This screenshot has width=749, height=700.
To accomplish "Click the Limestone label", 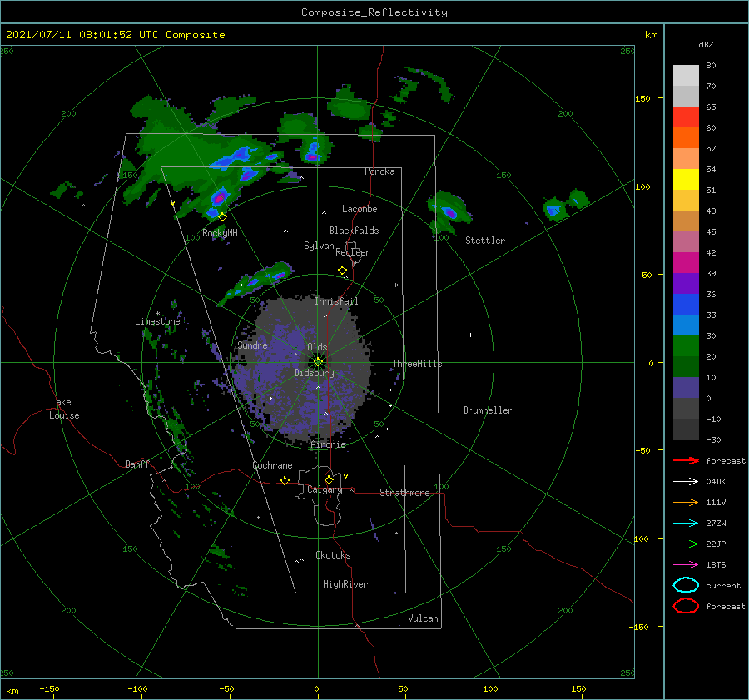I will pyautogui.click(x=157, y=321).
